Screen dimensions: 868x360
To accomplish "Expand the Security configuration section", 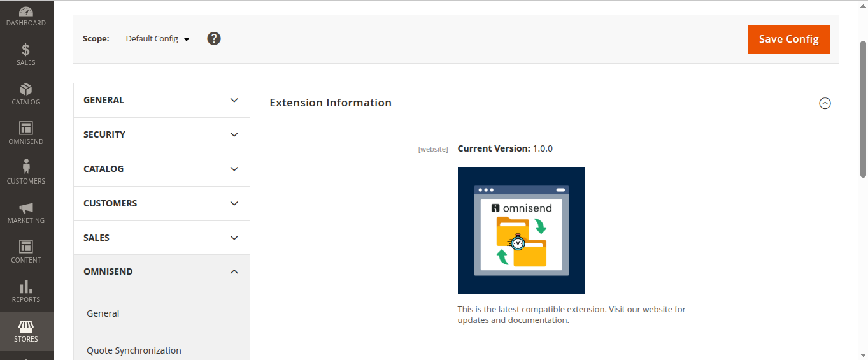I will click(161, 134).
